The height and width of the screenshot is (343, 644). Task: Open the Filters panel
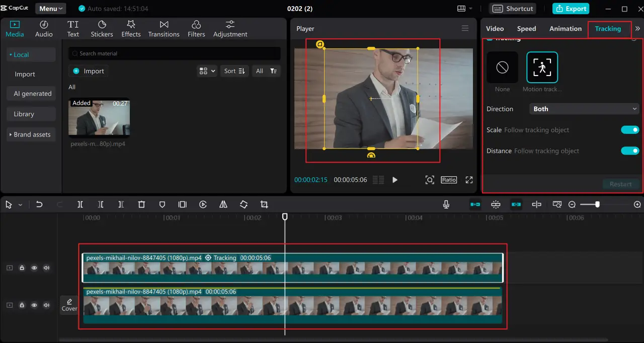tap(196, 29)
